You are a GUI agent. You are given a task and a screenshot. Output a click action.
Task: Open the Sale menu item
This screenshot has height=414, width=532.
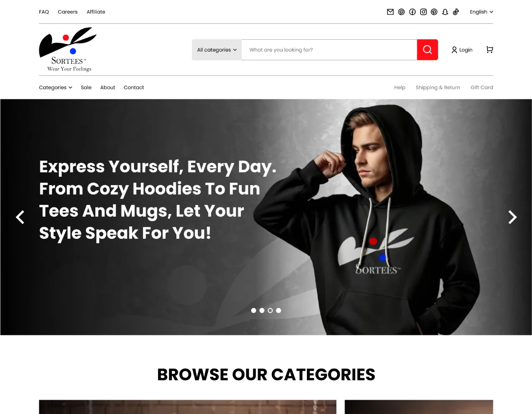click(x=86, y=87)
